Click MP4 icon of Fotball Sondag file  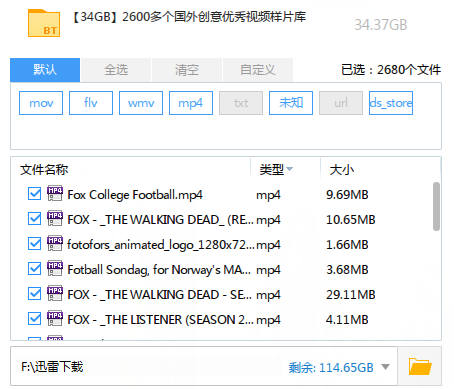click(x=55, y=268)
